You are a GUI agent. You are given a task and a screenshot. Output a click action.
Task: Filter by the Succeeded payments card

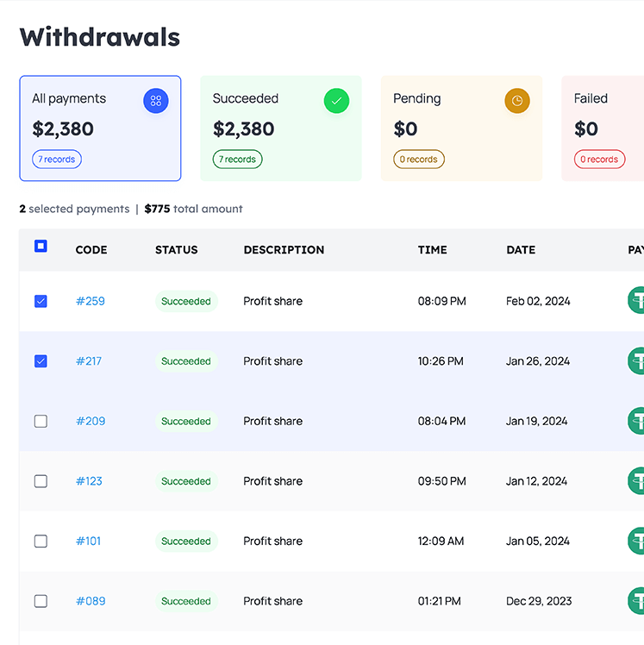pyautogui.click(x=280, y=128)
